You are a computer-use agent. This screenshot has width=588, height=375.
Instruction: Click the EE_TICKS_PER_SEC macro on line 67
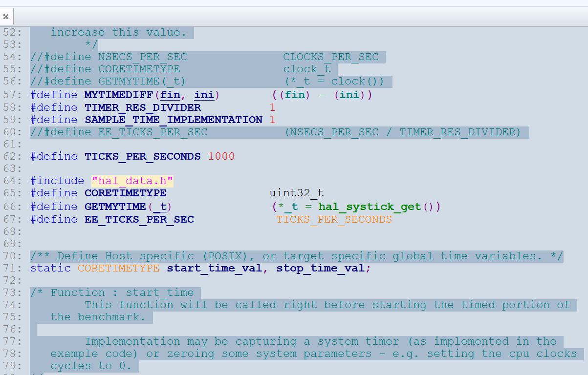139,219
